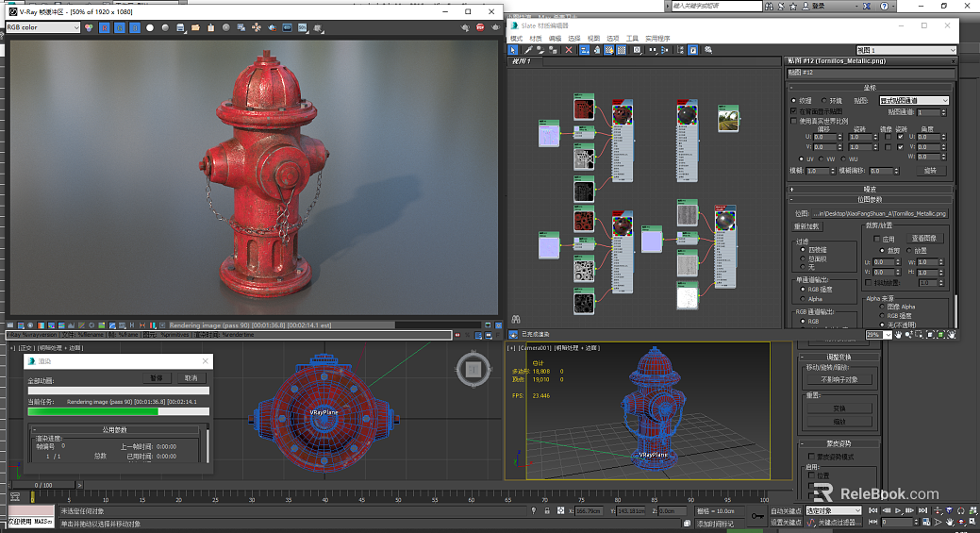Viewport: 980px width, 533px height.
Task: Open the RGB color channel dropdown
Action: click(42, 27)
